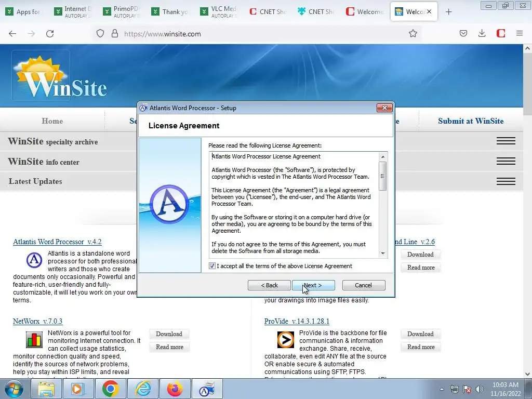Click Download button for NetWorx

coord(169,334)
